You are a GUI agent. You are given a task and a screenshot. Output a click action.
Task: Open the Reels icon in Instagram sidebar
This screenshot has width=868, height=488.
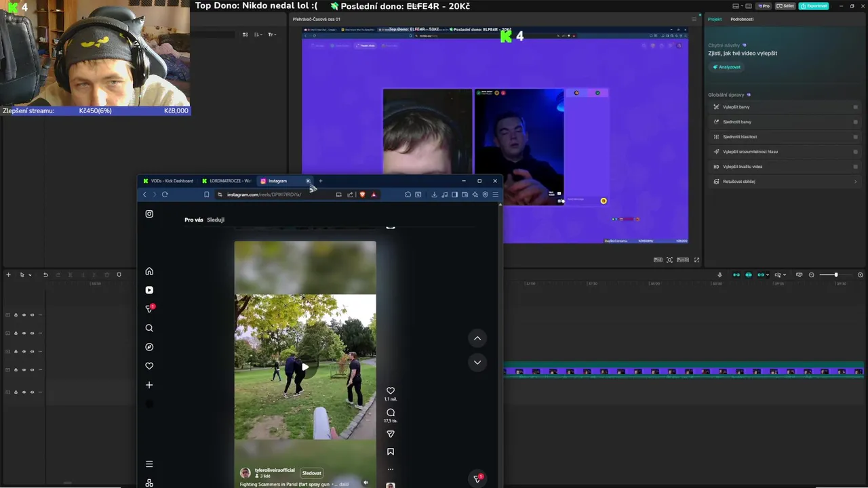tap(149, 290)
